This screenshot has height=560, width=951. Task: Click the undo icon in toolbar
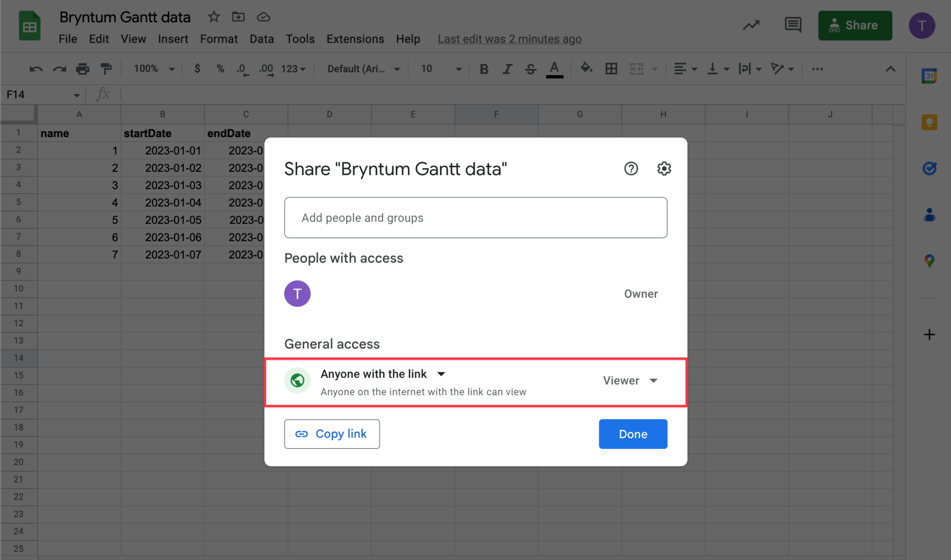click(x=36, y=69)
